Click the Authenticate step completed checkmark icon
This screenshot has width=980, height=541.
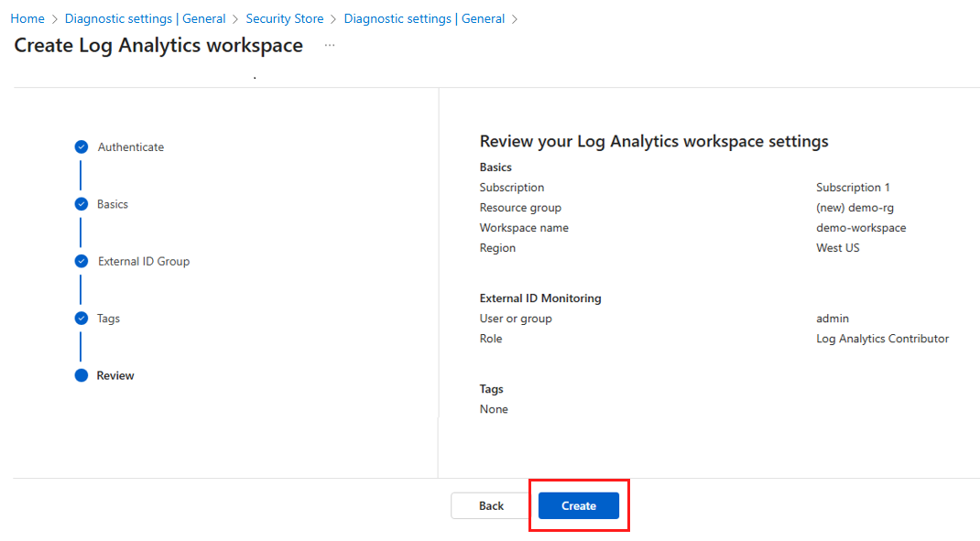click(82, 146)
